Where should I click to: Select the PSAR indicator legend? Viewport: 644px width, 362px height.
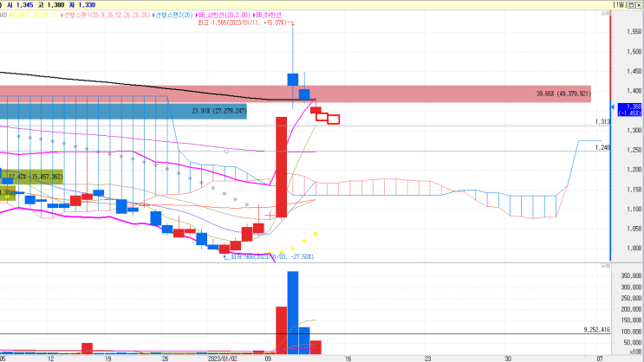pos(35,16)
